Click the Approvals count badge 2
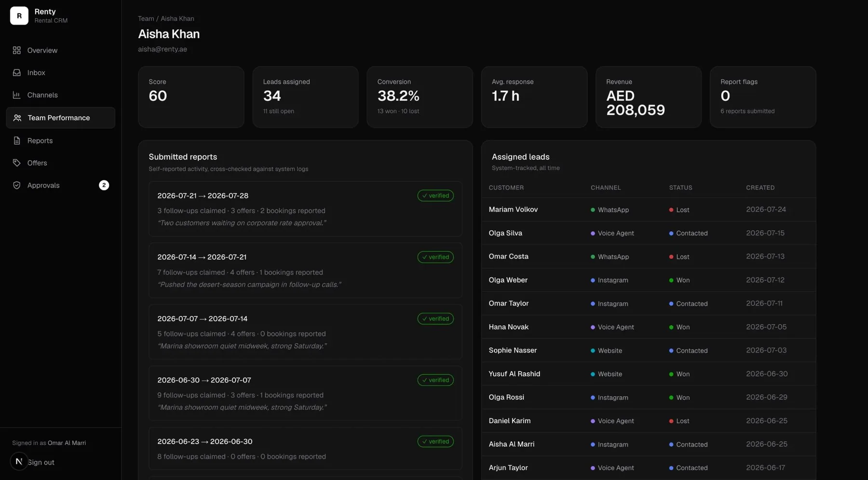This screenshot has height=480, width=868. click(104, 185)
